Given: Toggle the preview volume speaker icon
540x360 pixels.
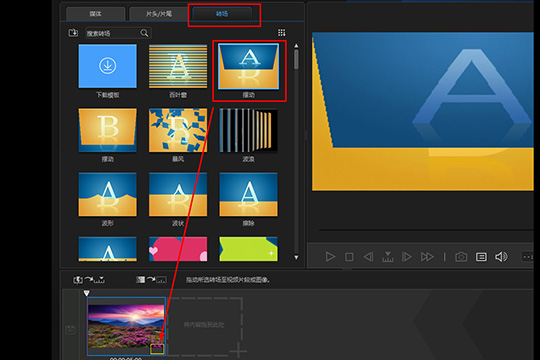Looking at the screenshot, I should 501,257.
